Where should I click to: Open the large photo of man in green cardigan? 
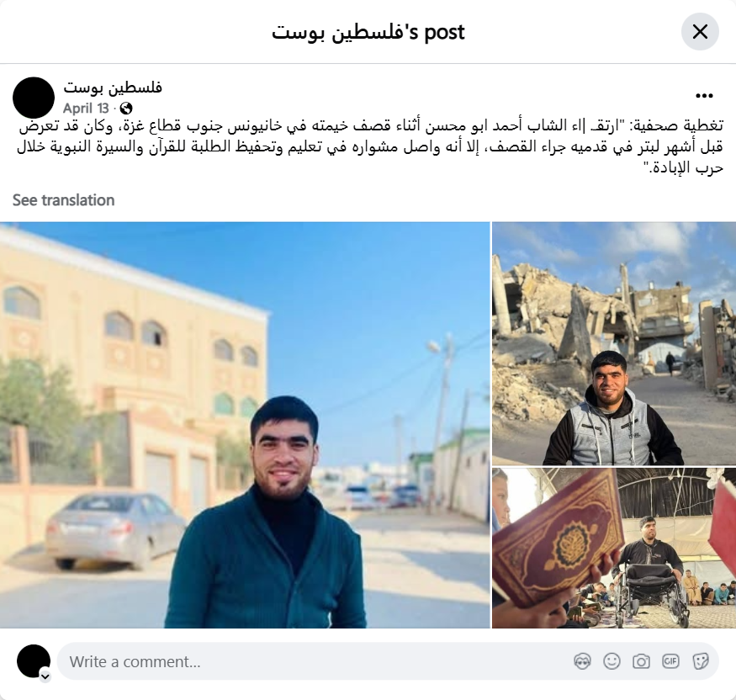coord(245,425)
